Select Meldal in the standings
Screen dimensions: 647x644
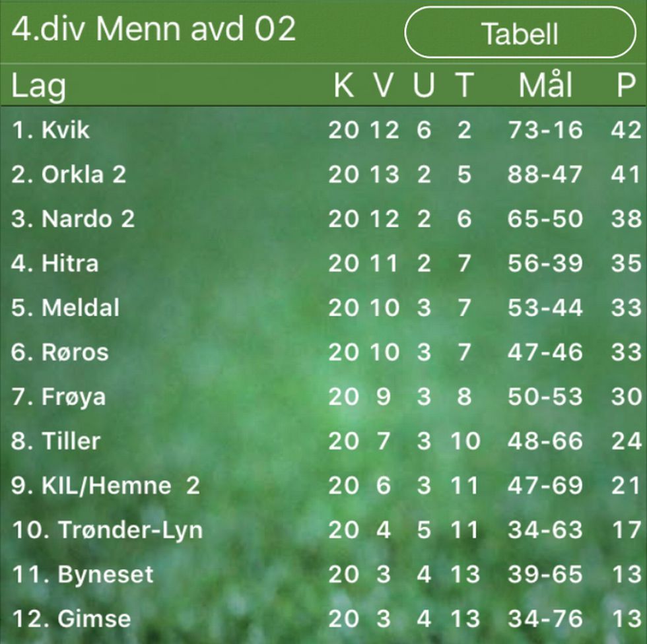(323, 307)
